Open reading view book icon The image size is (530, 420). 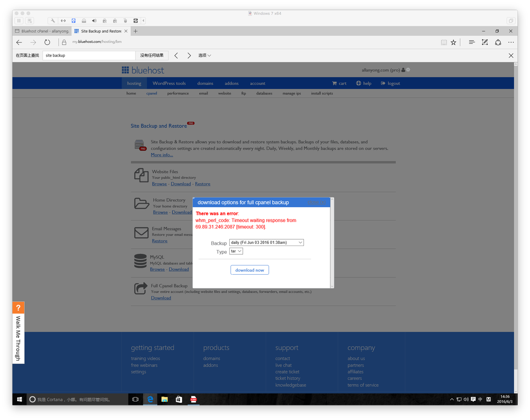coord(444,42)
